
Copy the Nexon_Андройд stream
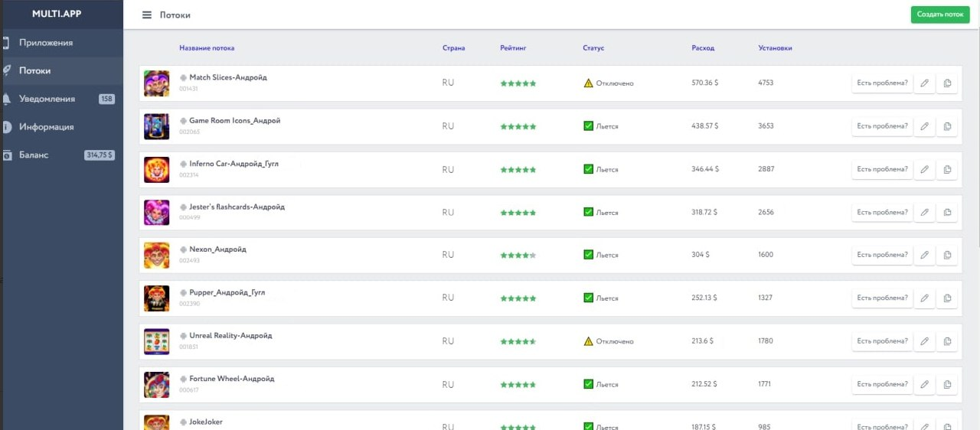click(x=947, y=255)
